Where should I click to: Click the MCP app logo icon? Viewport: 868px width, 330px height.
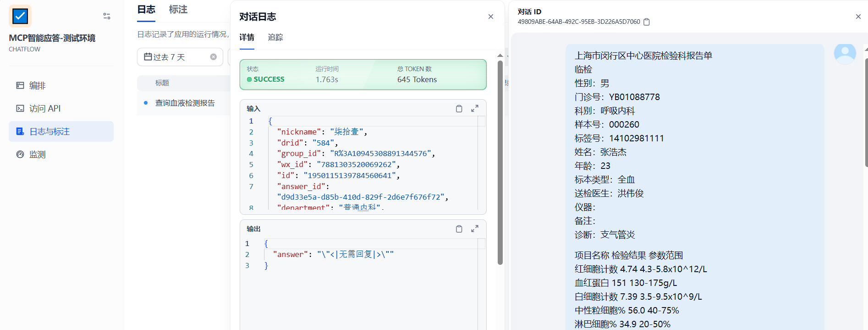(20, 17)
